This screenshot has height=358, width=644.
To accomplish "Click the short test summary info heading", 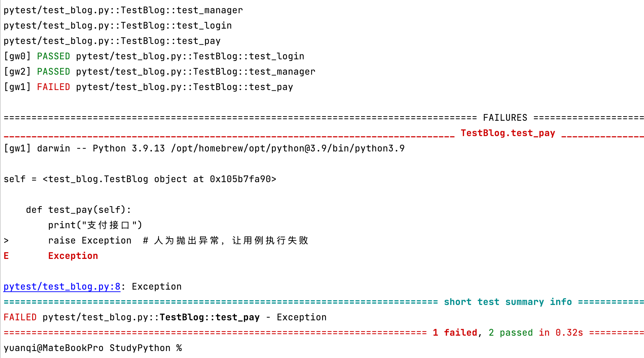I will click(x=508, y=302).
